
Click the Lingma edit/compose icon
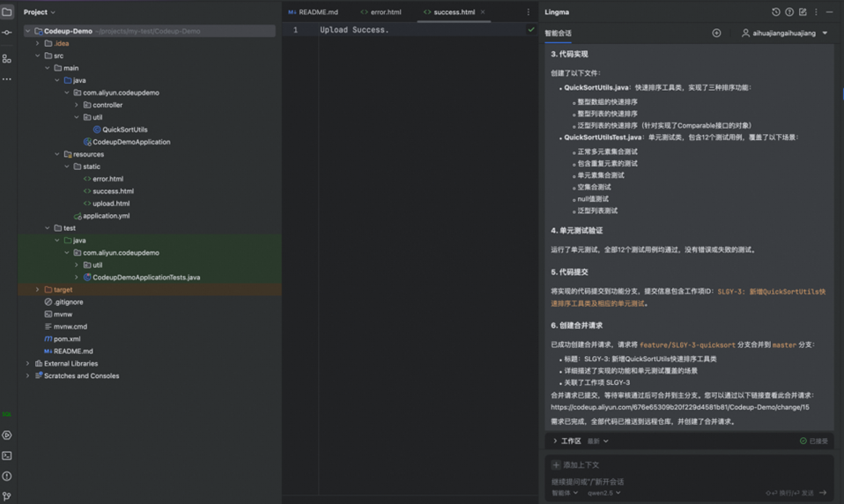(x=802, y=12)
